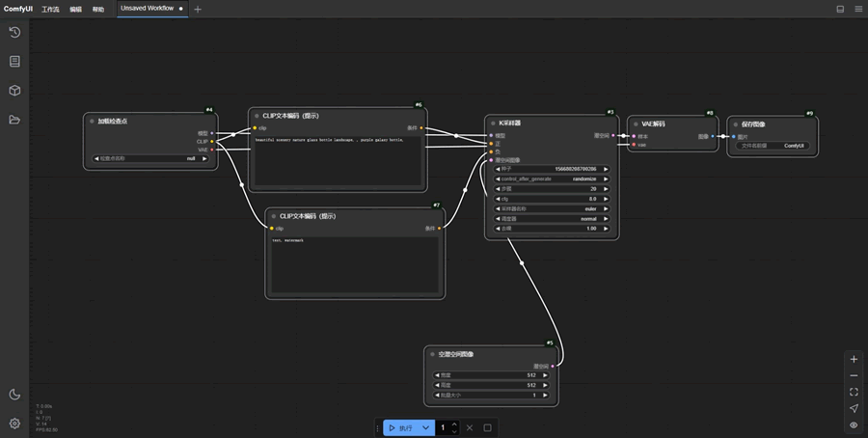Image resolution: width=868 pixels, height=438 pixels.
Task: Click the positive prompt text box
Action: (338, 162)
